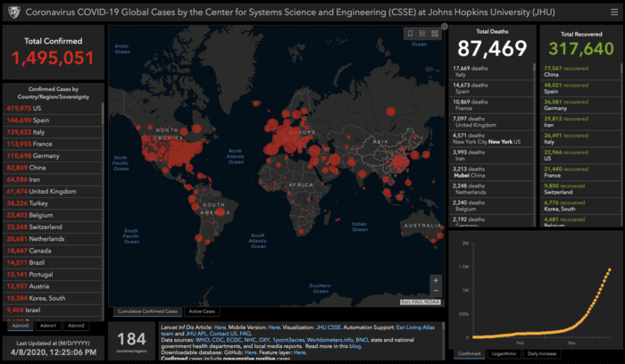Open the Mobile Version Here link
This screenshot has width=625, height=364.
[x=274, y=327]
